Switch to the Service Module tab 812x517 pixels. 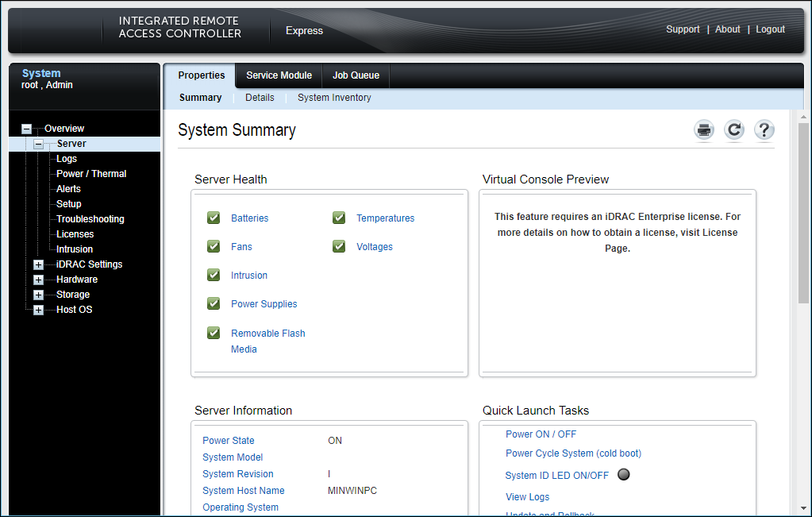tap(279, 75)
